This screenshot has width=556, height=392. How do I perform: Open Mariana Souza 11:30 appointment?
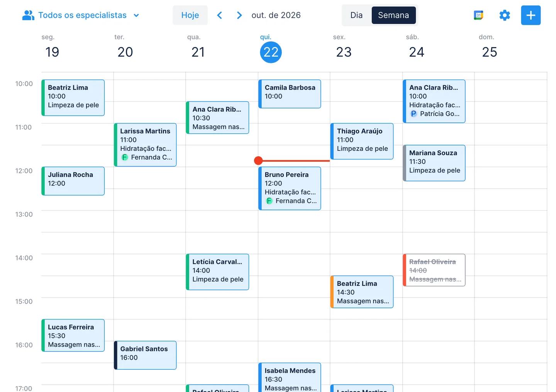[434, 163]
